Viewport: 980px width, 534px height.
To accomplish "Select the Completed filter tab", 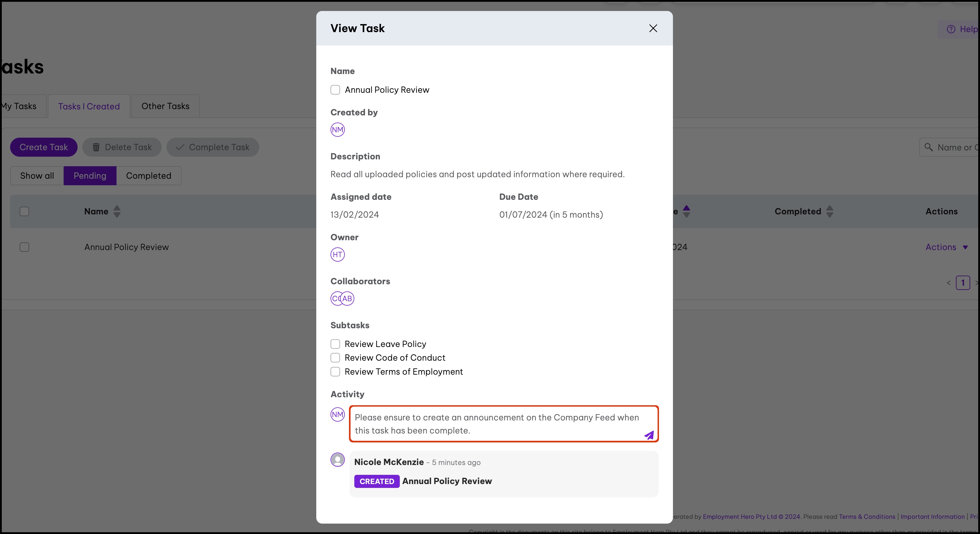I will coord(148,176).
